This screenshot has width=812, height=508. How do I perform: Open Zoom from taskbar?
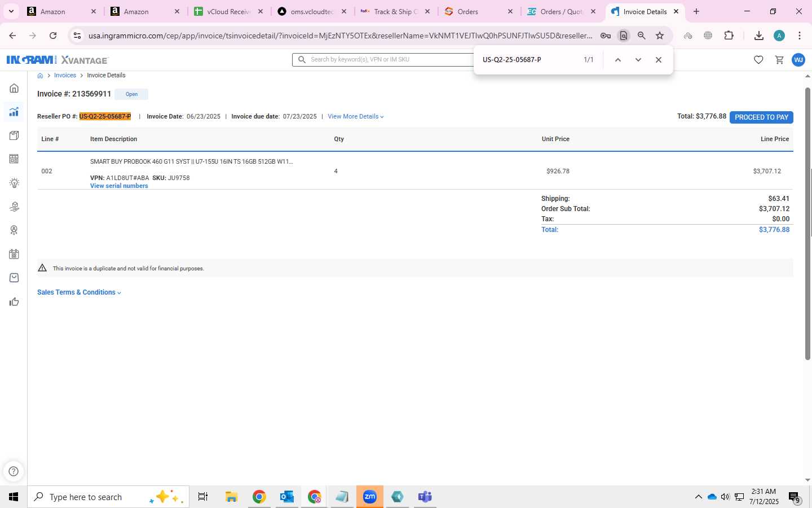[369, 497]
